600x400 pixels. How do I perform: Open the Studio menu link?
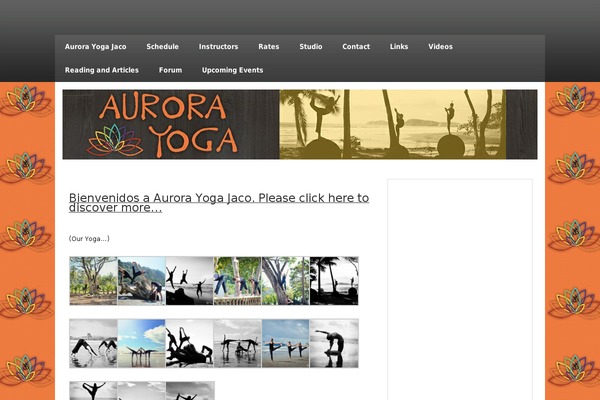(x=311, y=47)
